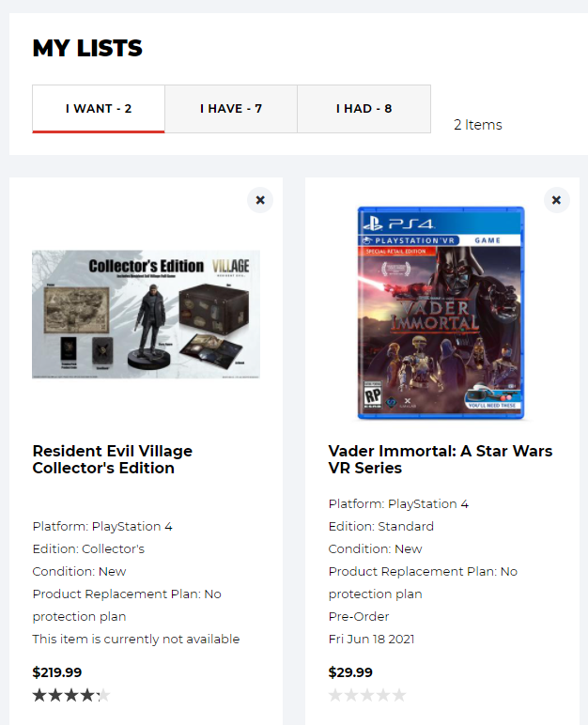This screenshot has height=725, width=588.
Task: Click the empty star rating under $29.99
Action: point(367,695)
